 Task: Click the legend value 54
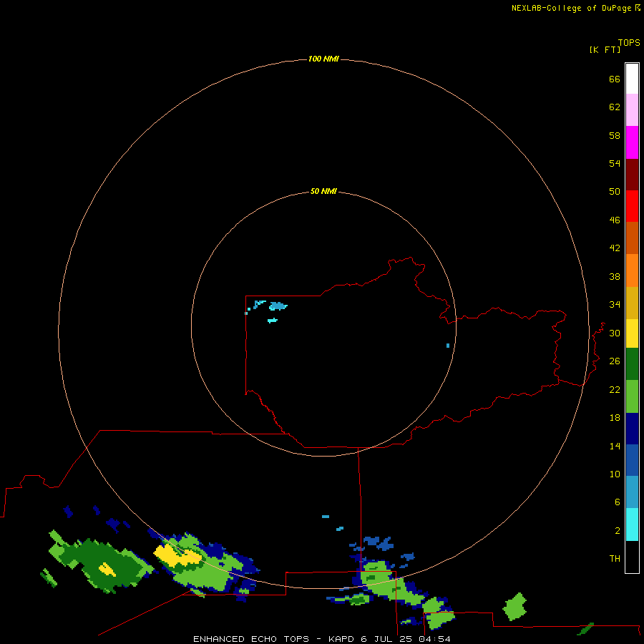click(x=615, y=163)
